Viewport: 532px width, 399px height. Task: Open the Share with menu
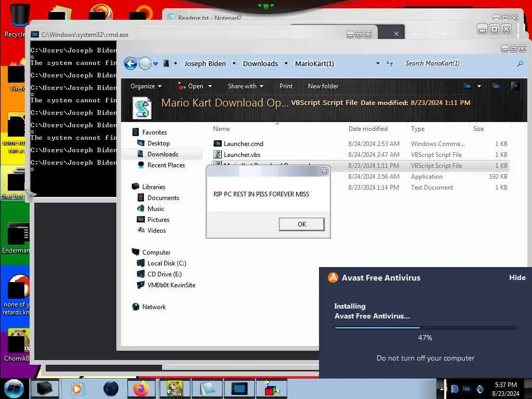246,86
